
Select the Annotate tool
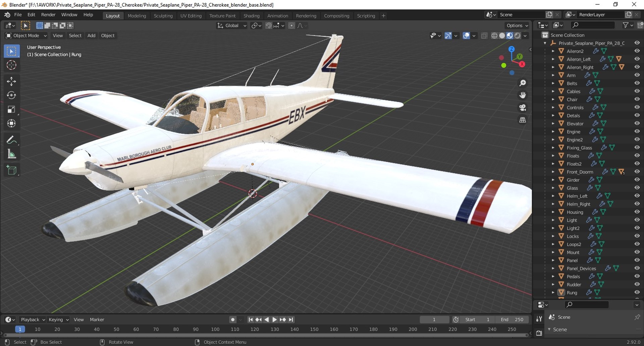pyautogui.click(x=11, y=140)
